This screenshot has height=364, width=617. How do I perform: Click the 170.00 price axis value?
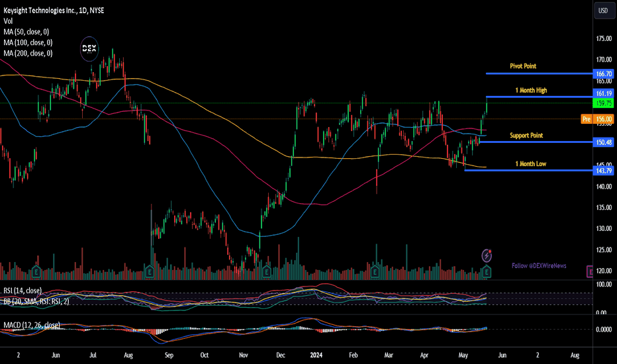604,60
